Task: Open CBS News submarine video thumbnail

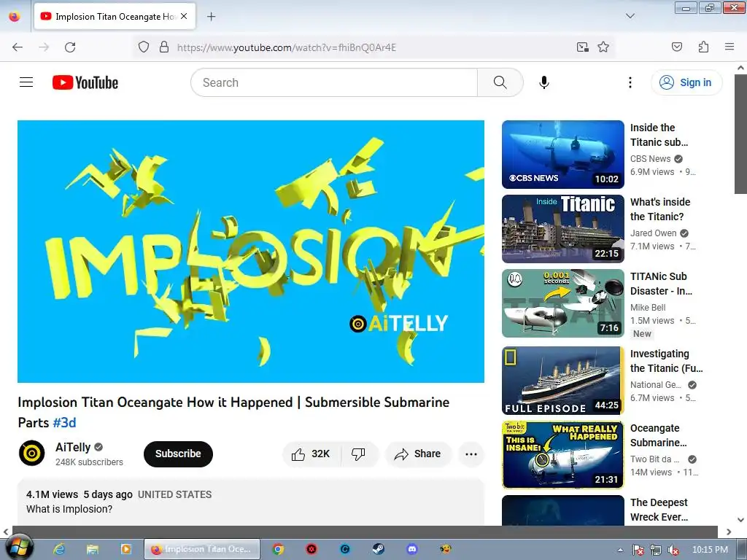Action: coord(563,155)
